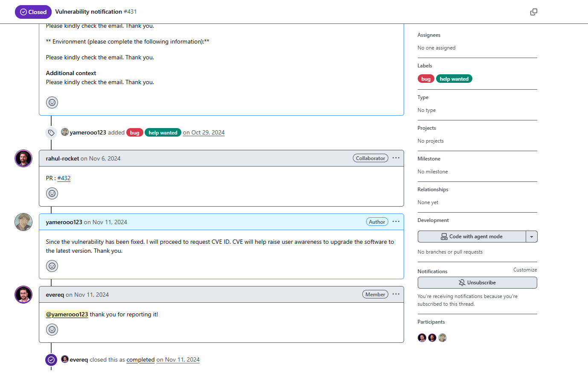Click the @yamerooo123 mention in evereq's comment
The width and height of the screenshot is (588, 374).
[67, 314]
